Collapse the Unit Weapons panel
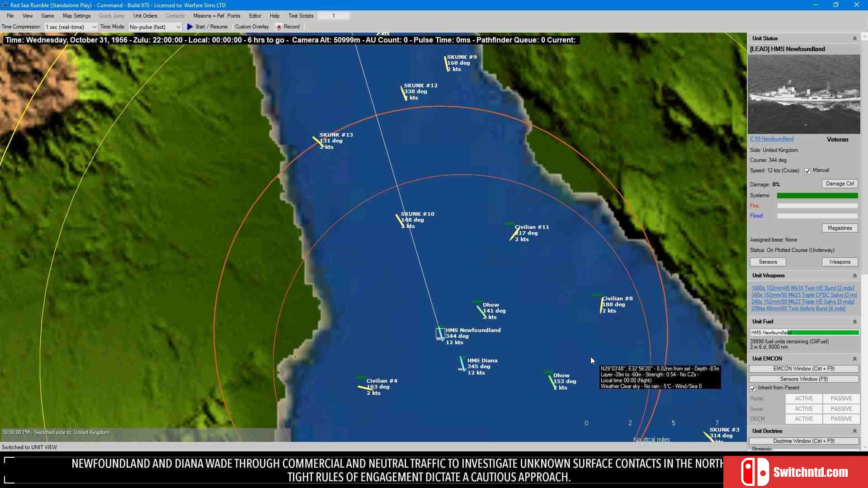868x488 pixels. coord(854,276)
